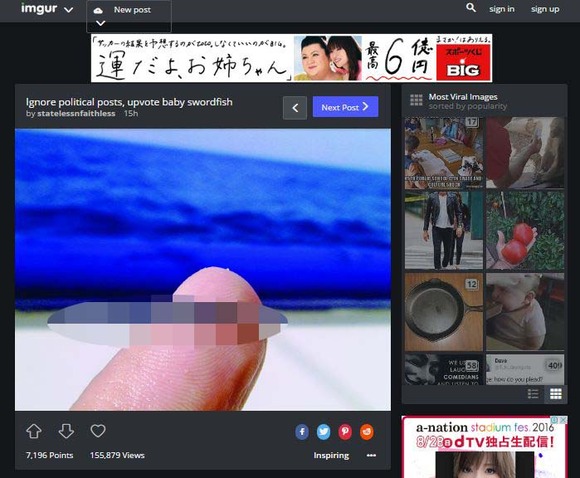The height and width of the screenshot is (478, 580).
Task: Open statelessnfaithless user profile link
Action: tap(76, 114)
